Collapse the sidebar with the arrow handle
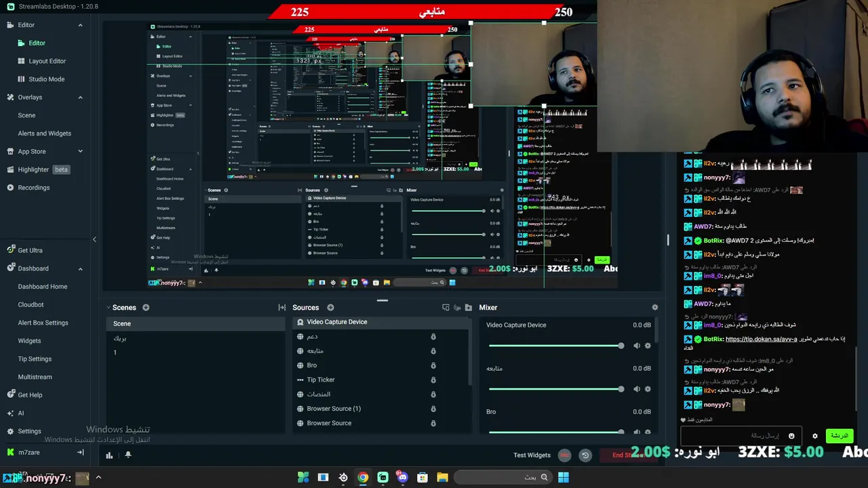Image resolution: width=868 pixels, height=488 pixels. tap(94, 239)
